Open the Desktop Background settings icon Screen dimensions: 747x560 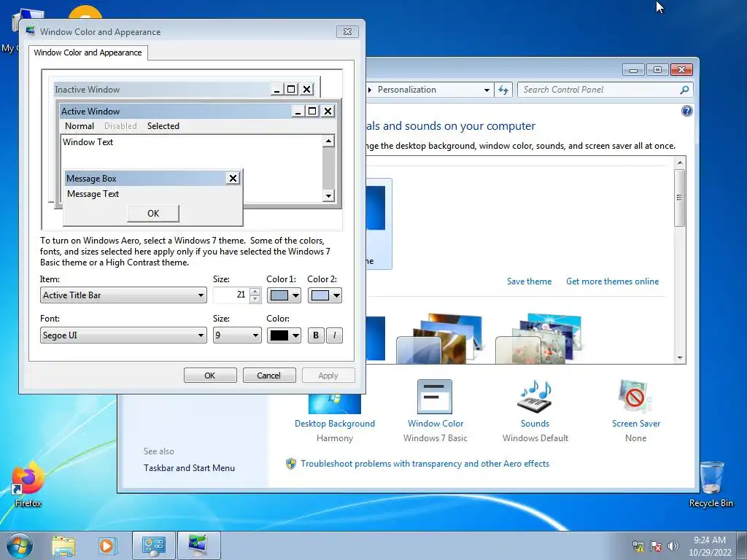[334, 404]
